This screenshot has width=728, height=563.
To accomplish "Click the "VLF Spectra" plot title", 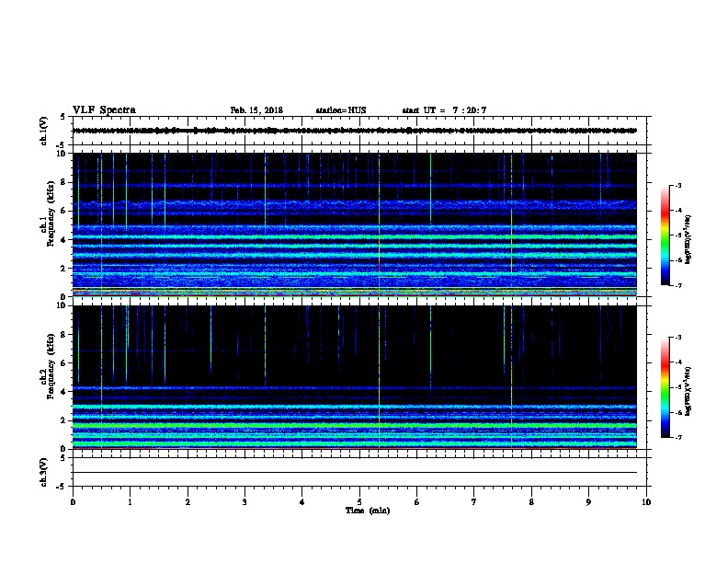I will 104,110.
